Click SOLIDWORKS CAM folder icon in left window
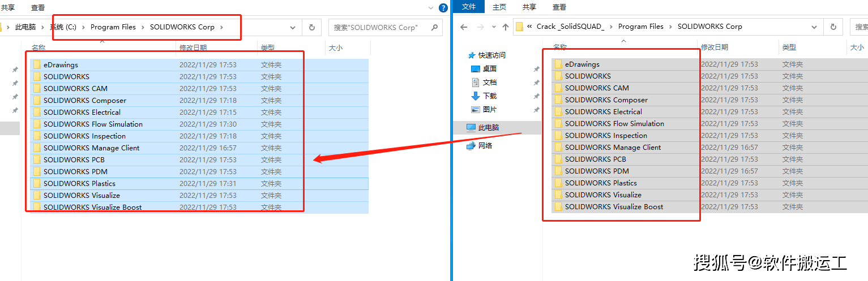The height and width of the screenshot is (281, 868). point(37,89)
